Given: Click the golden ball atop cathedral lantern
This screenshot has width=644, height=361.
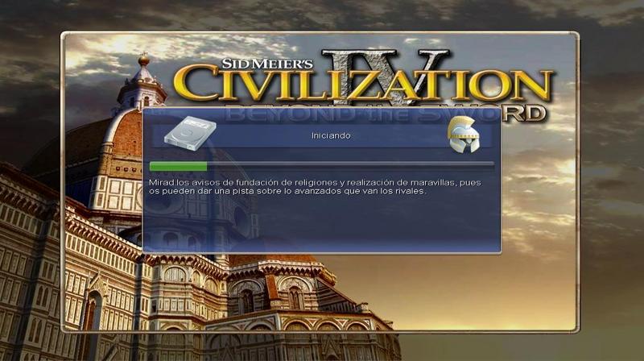Looking at the screenshot, I should [x=144, y=60].
